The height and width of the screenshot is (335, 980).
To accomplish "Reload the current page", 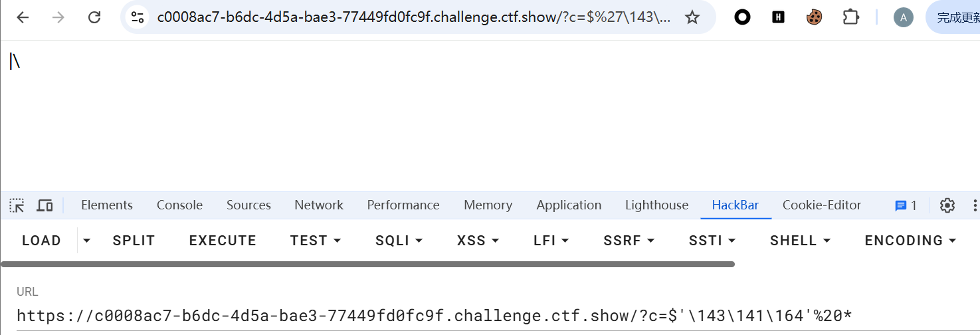I will pyautogui.click(x=94, y=18).
